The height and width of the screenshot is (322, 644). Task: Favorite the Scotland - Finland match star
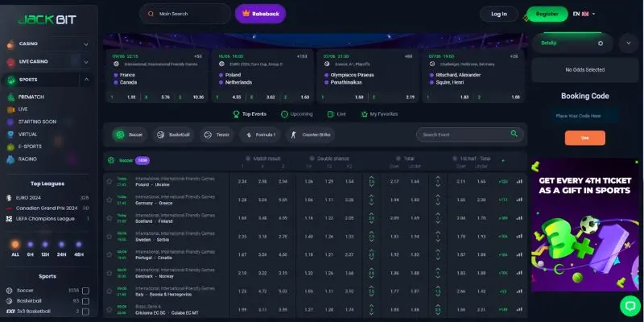109,218
